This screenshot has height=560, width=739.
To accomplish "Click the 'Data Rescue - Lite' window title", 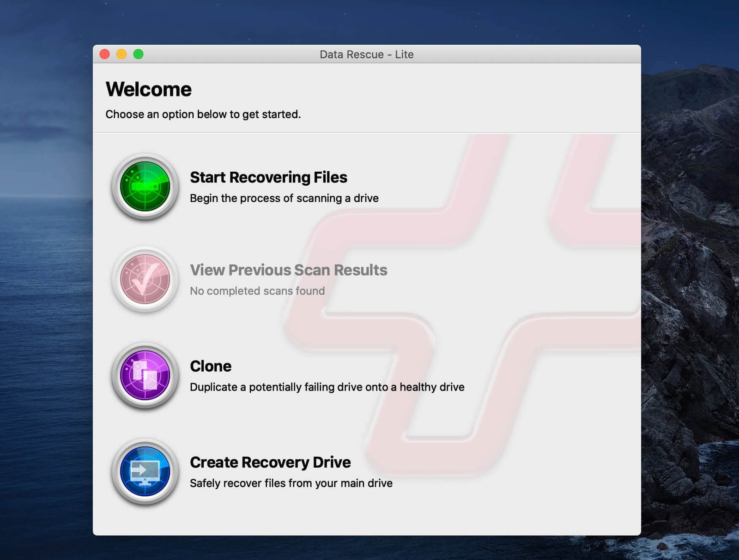I will (366, 54).
